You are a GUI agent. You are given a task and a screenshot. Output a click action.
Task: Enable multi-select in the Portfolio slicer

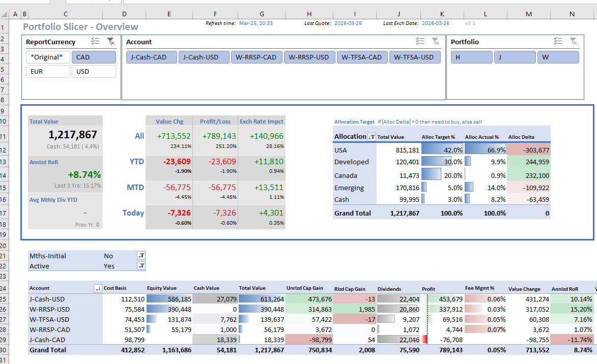coord(558,42)
